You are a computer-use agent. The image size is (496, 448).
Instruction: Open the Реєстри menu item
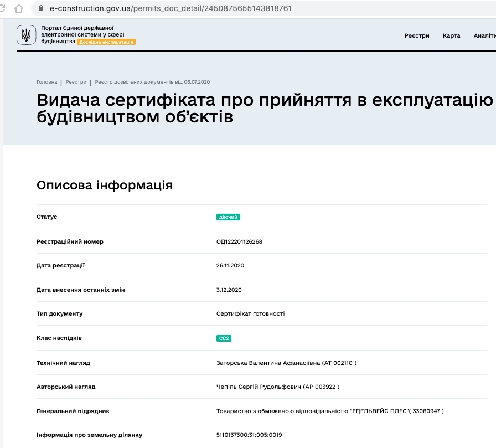tap(417, 35)
